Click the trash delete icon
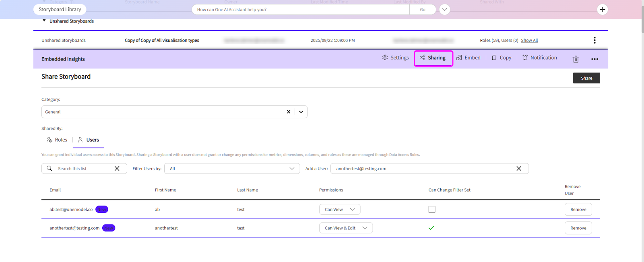The image size is (644, 262). pos(576,59)
